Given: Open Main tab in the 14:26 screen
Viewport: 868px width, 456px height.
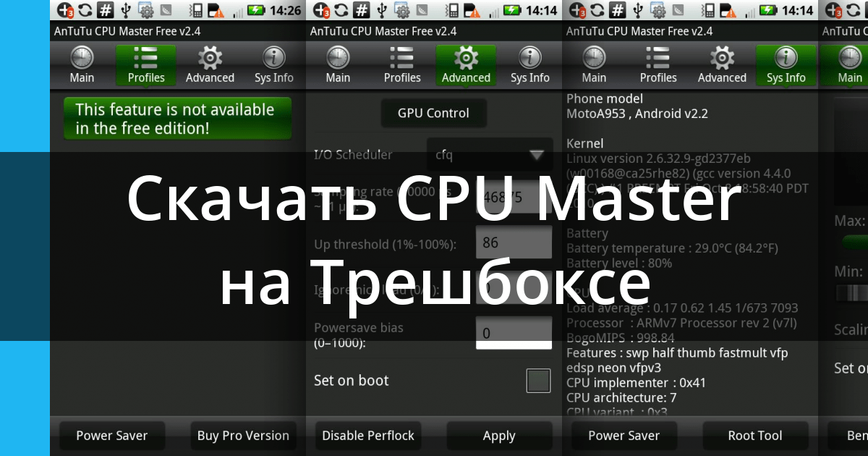Looking at the screenshot, I should 82,65.
